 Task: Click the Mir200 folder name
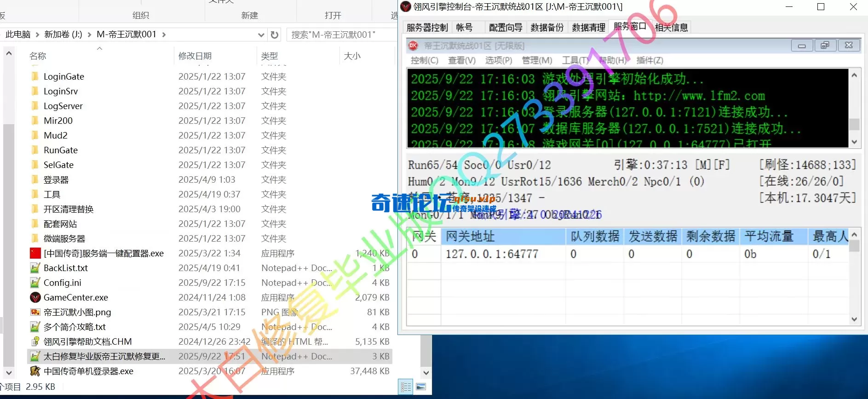point(58,121)
